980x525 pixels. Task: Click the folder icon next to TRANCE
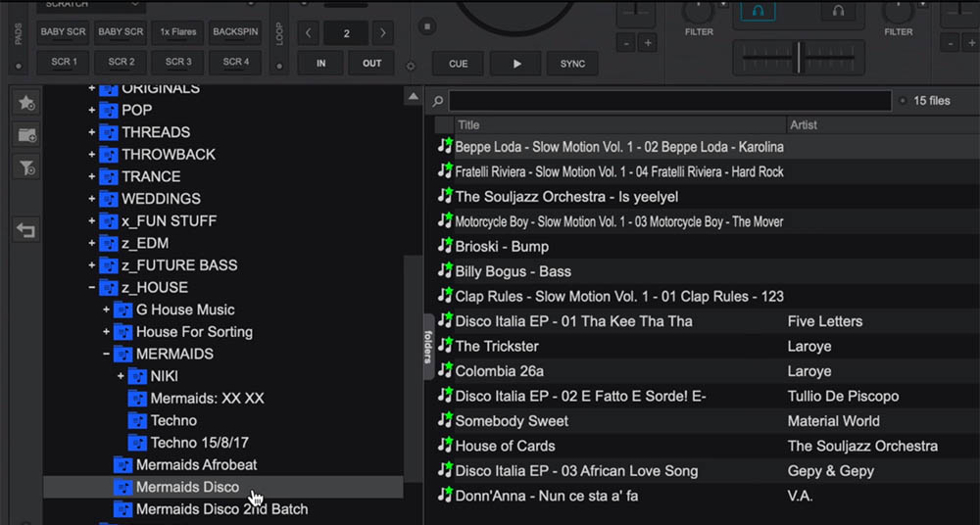pos(109,177)
